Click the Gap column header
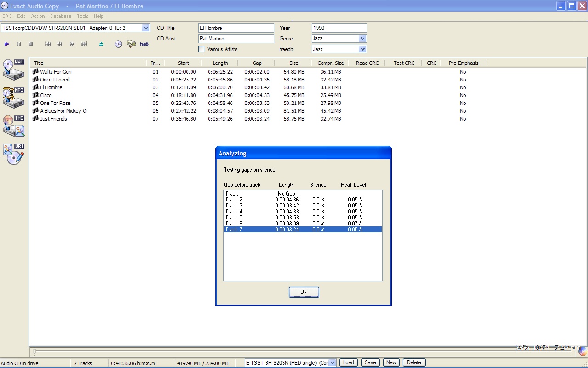Viewport: 588px width, 368px height. [x=257, y=63]
